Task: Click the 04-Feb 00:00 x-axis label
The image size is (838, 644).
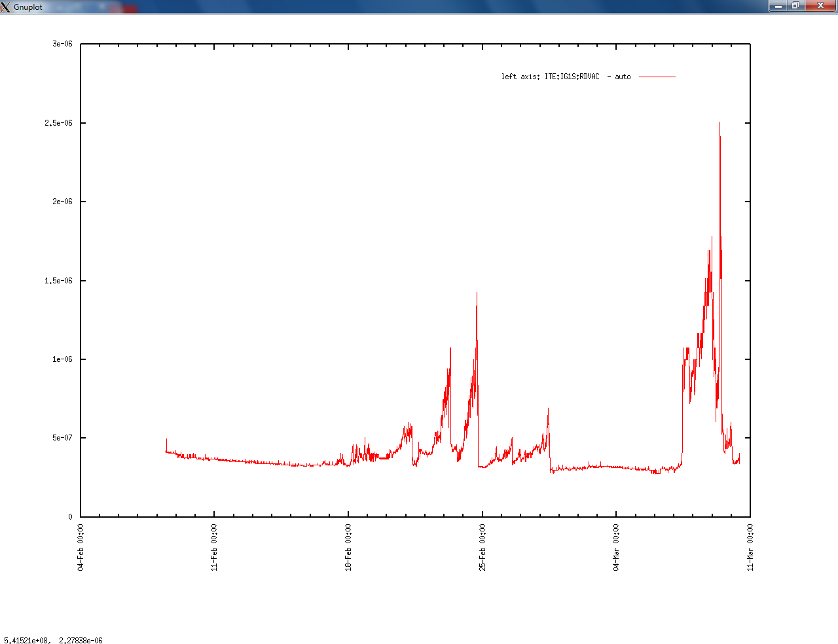Action: 81,547
